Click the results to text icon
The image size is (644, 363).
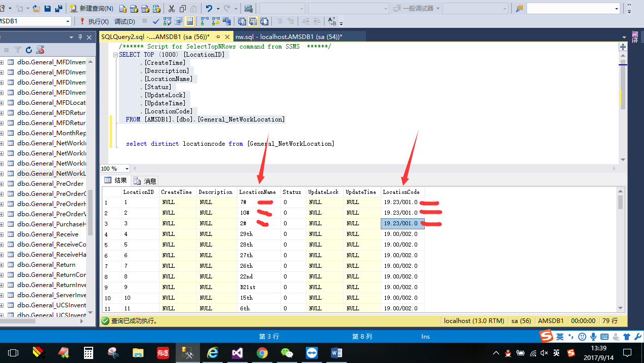click(x=242, y=21)
